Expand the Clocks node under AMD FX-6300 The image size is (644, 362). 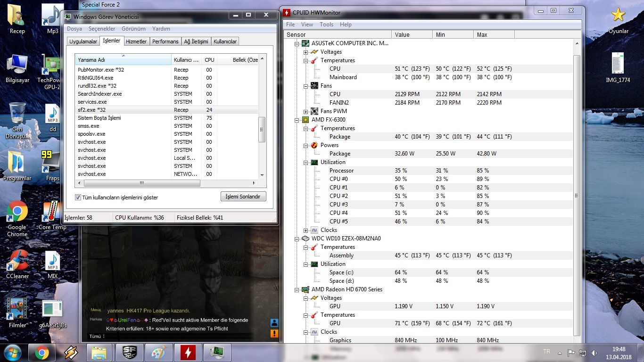click(306, 230)
